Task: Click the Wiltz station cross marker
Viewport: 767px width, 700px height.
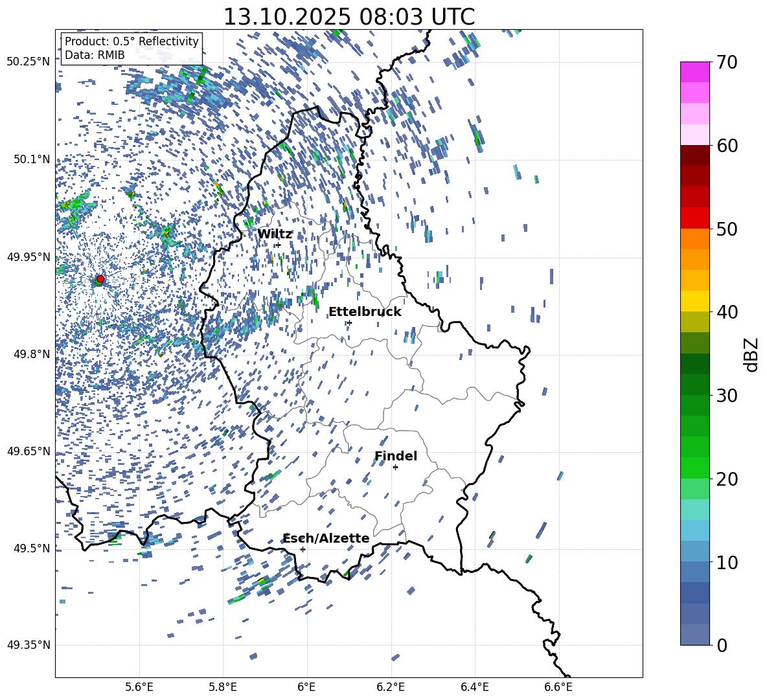Action: (x=279, y=245)
